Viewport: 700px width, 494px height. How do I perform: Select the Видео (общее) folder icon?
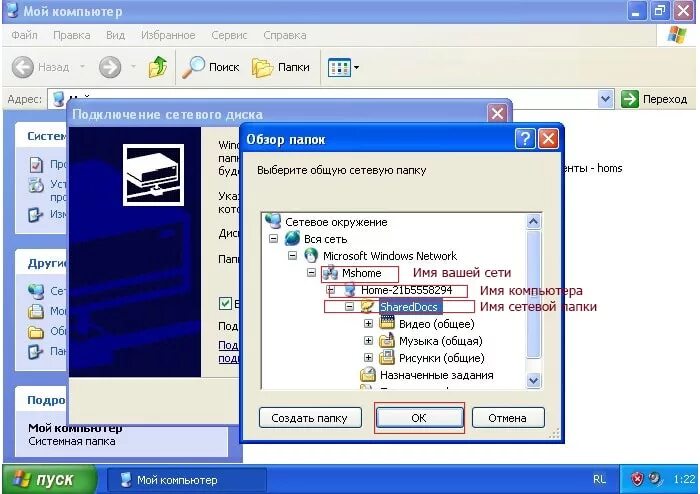pyautogui.click(x=387, y=323)
